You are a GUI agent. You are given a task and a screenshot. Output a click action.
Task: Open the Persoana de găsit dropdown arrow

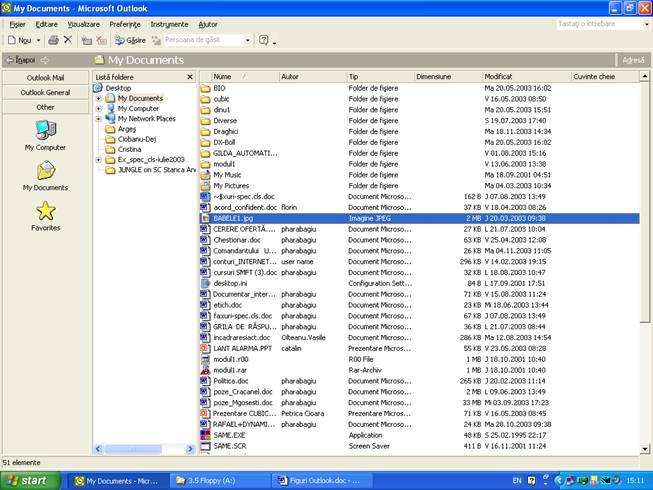248,40
